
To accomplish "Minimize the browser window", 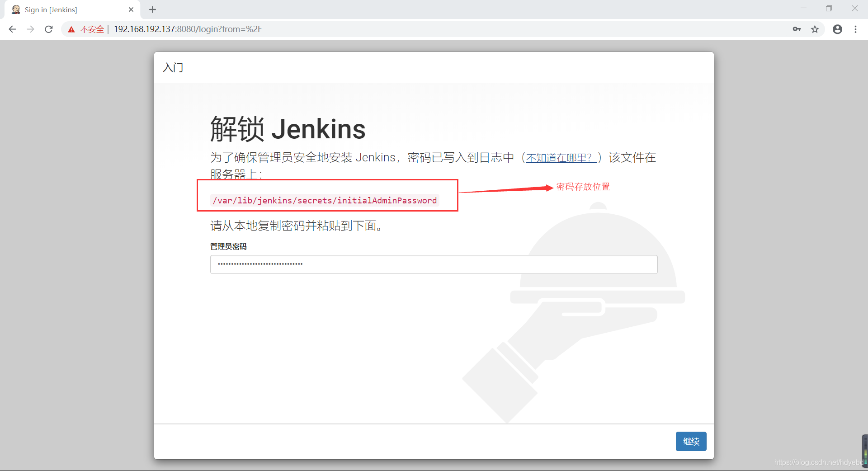I will 803,9.
